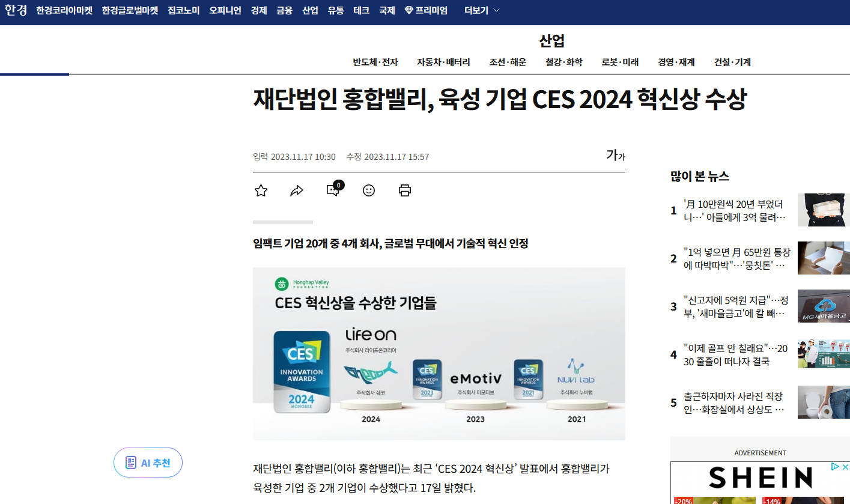Select the 반도체·전자 sub-tab
The width and height of the screenshot is (850, 504).
coord(375,62)
